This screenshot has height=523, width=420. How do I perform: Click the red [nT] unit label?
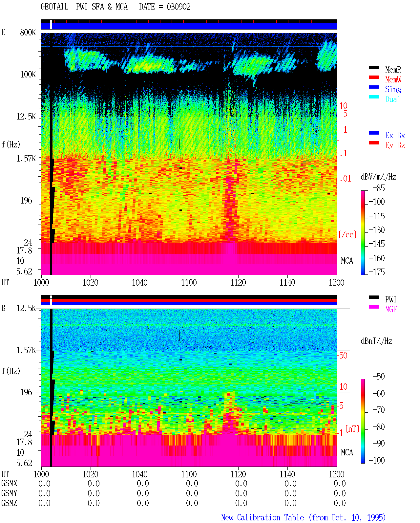pyautogui.click(x=352, y=429)
